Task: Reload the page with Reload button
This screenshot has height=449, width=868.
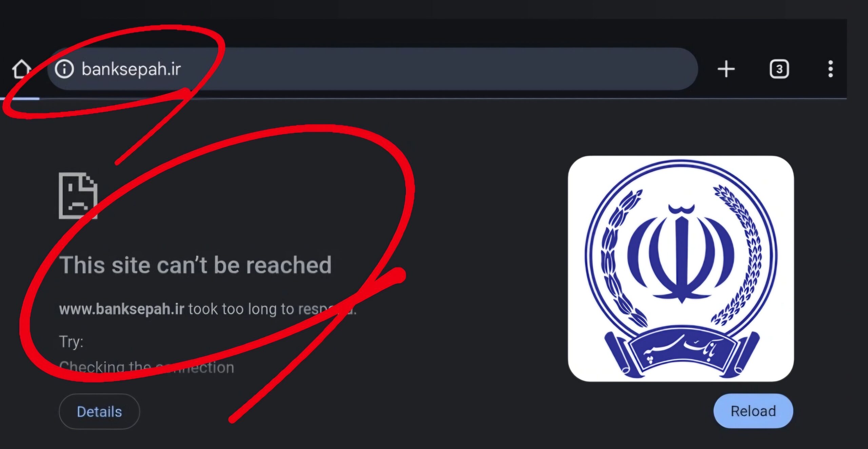Action: click(753, 411)
